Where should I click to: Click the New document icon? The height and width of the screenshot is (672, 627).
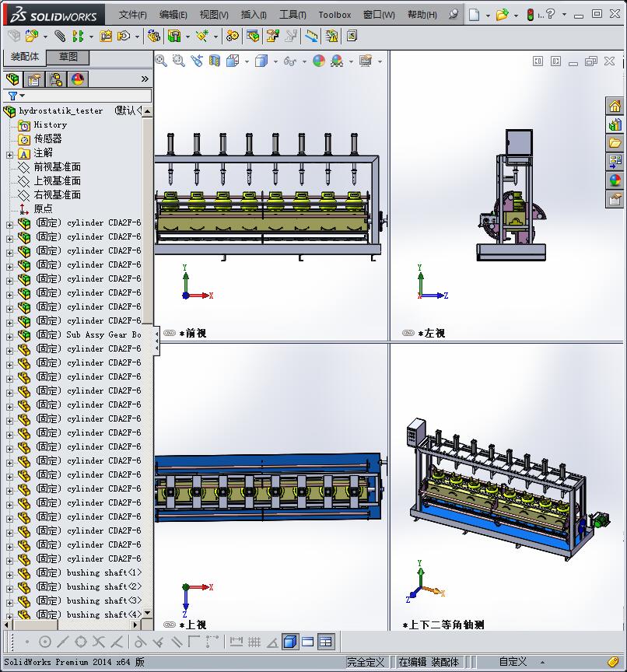coord(474,15)
